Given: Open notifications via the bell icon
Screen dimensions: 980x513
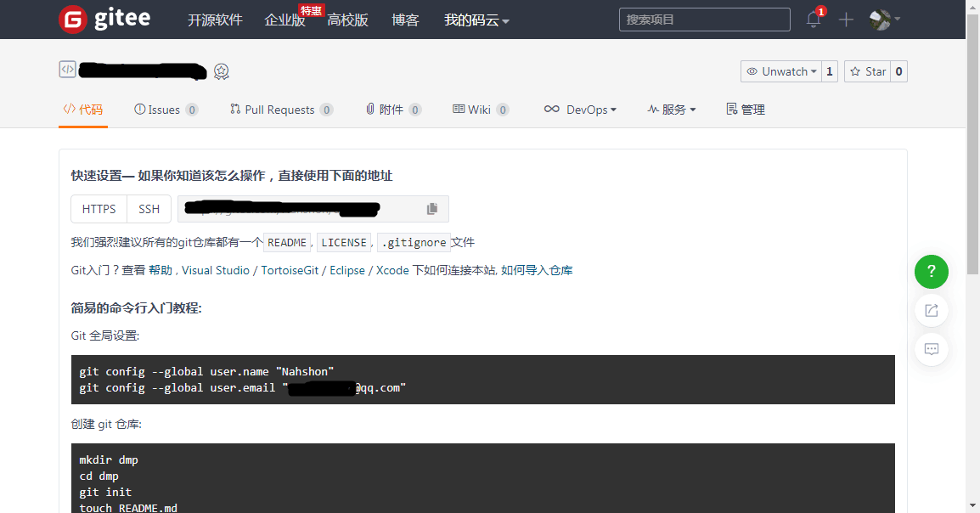Looking at the screenshot, I should [x=812, y=19].
